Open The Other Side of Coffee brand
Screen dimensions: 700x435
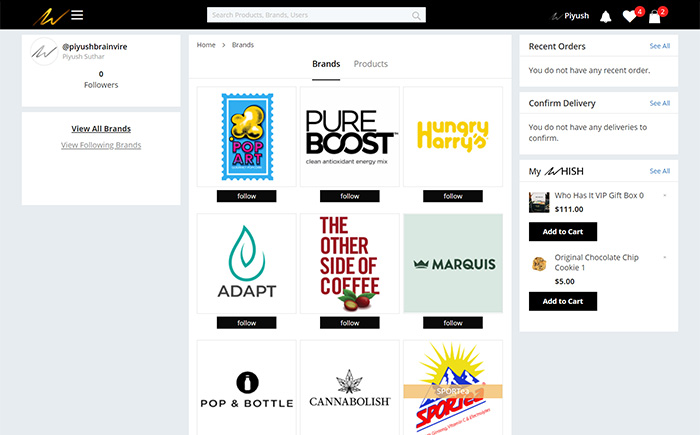(x=350, y=264)
